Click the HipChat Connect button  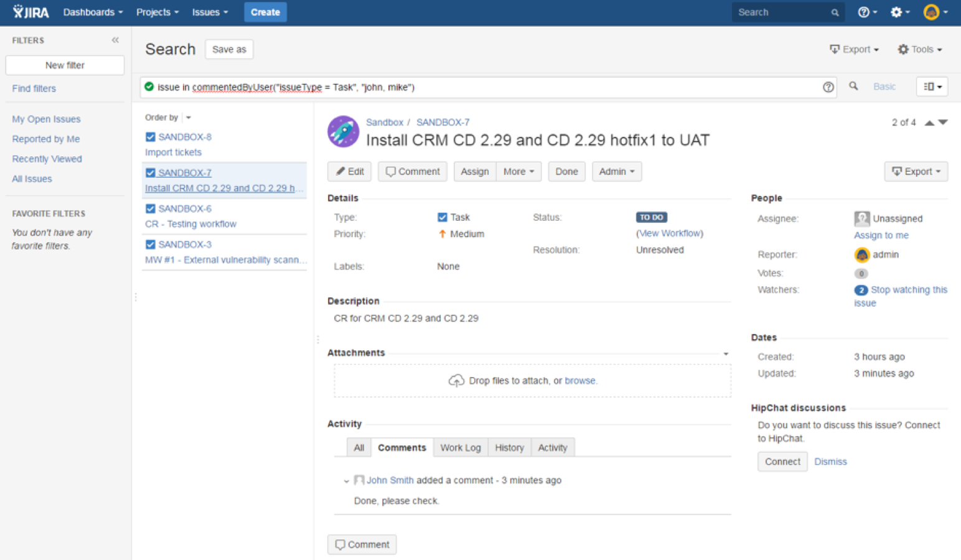(x=782, y=462)
